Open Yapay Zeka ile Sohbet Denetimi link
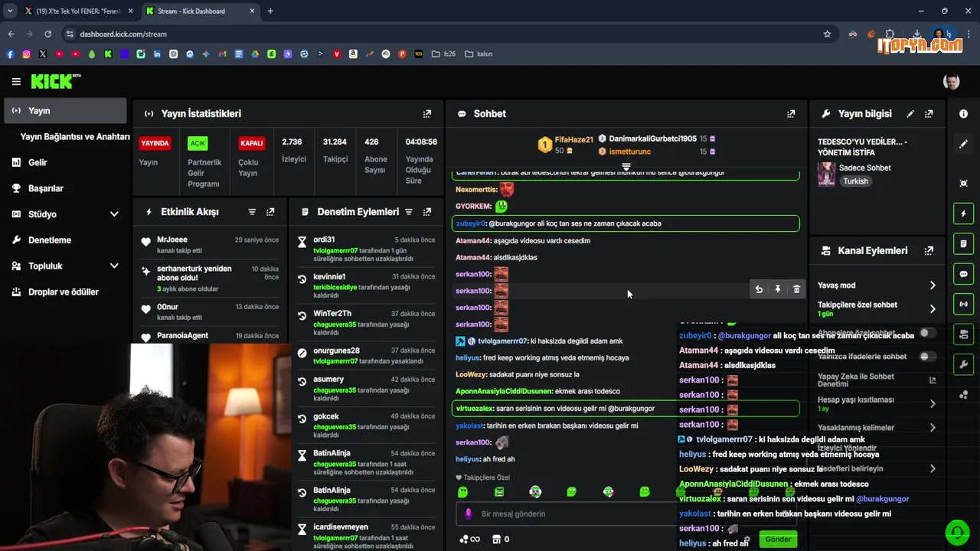Screen dimensions: 980x551 (877, 380)
